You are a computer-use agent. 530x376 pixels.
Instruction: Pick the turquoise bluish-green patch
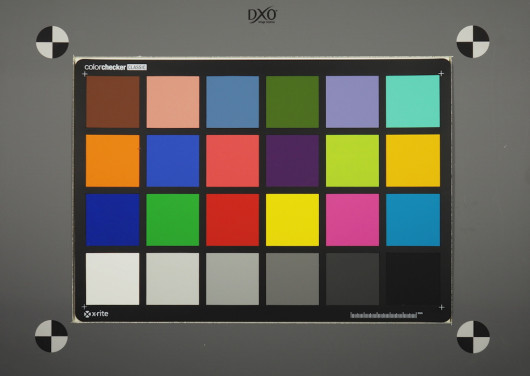click(x=413, y=101)
